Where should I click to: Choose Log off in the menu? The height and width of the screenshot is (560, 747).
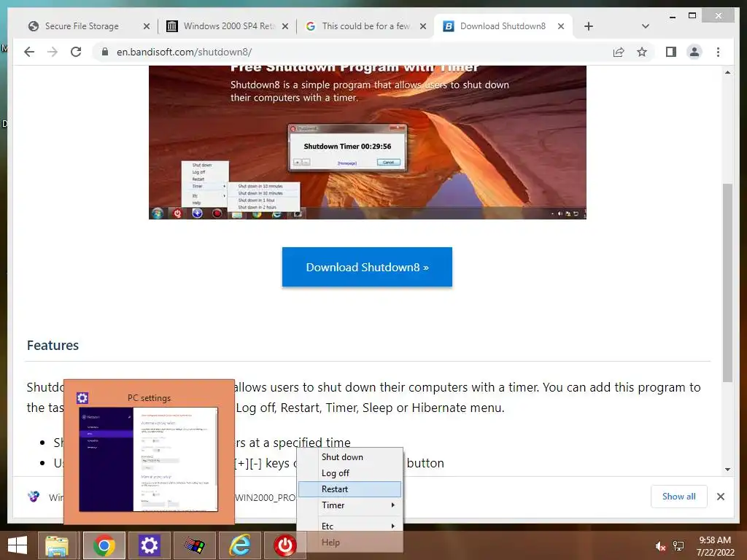point(349,472)
